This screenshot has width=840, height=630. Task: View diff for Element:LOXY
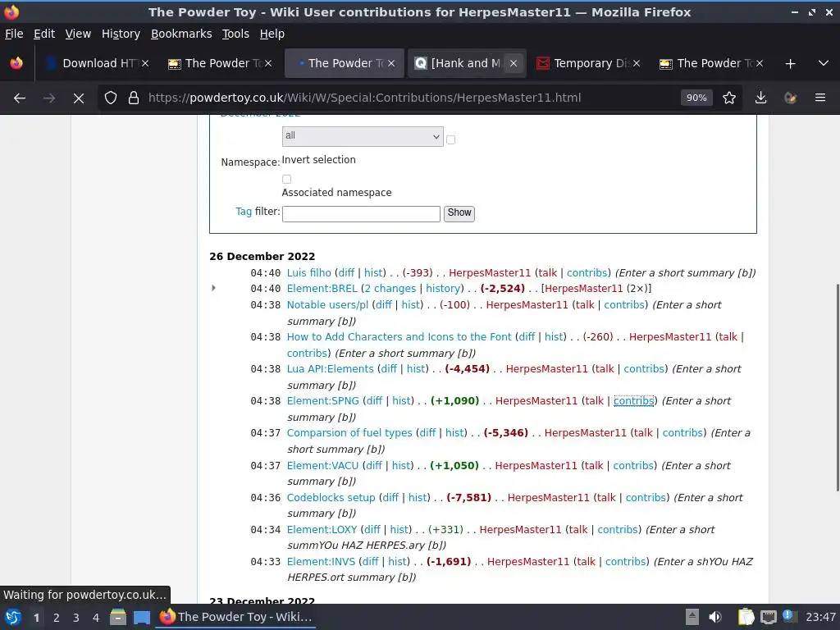click(372, 530)
